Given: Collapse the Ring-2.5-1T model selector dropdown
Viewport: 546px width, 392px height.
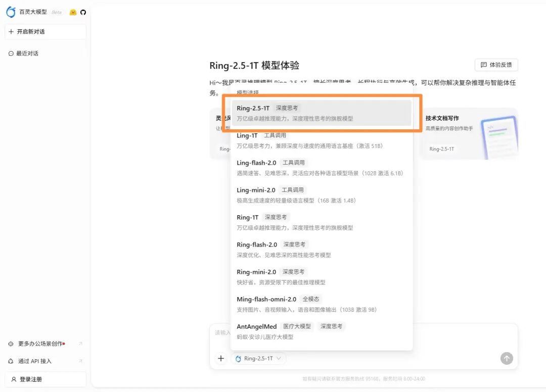Looking at the screenshot, I should (x=258, y=358).
